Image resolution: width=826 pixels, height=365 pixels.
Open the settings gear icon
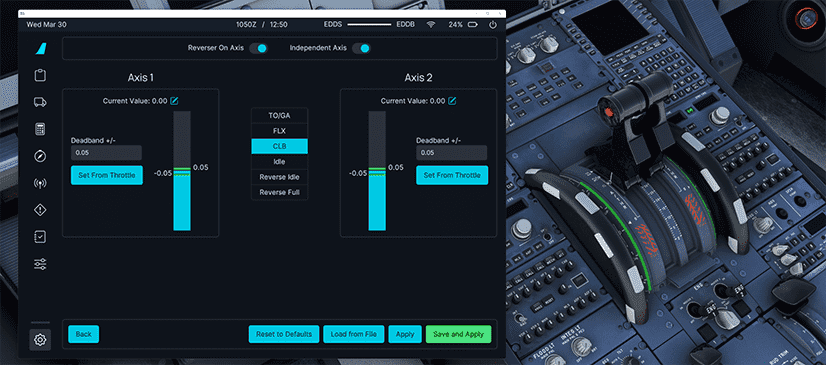(40, 340)
